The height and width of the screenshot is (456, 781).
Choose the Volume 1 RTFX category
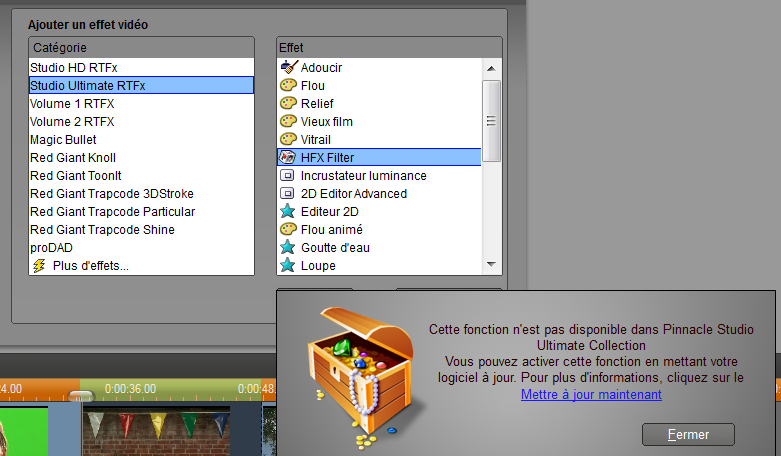tap(141, 104)
